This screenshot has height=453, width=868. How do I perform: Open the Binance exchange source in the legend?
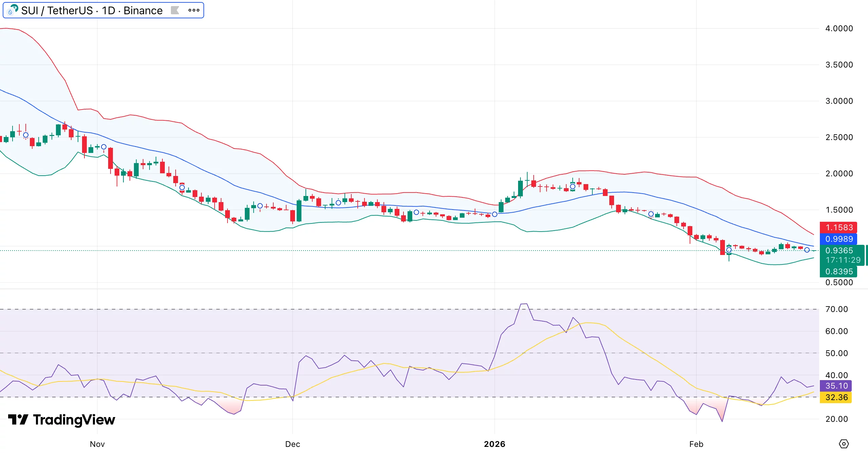pyautogui.click(x=142, y=10)
